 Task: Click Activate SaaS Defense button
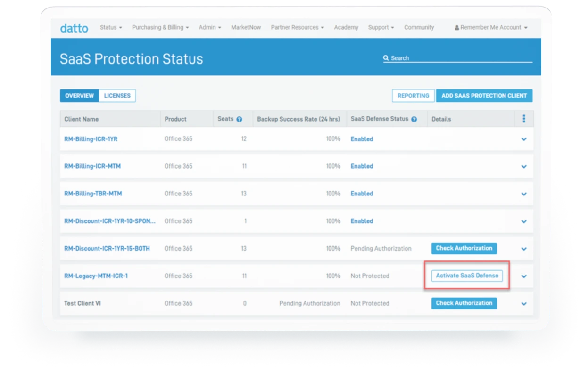tap(467, 276)
